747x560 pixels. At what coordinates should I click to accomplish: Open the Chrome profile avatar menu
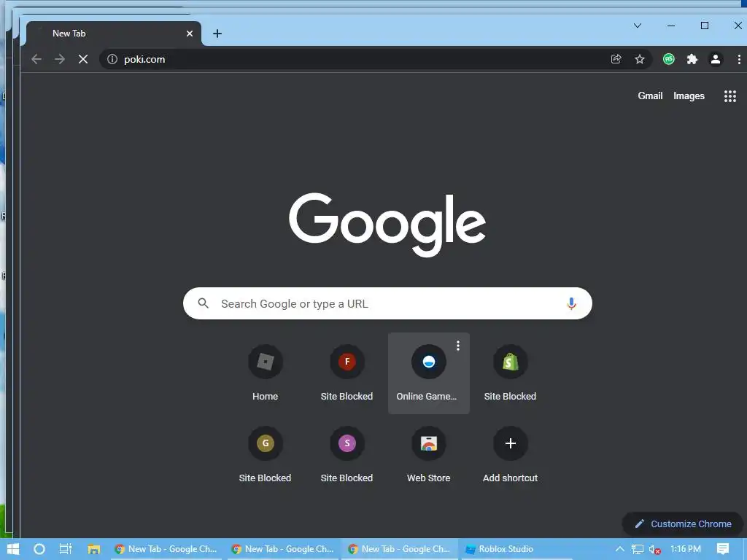(x=715, y=59)
